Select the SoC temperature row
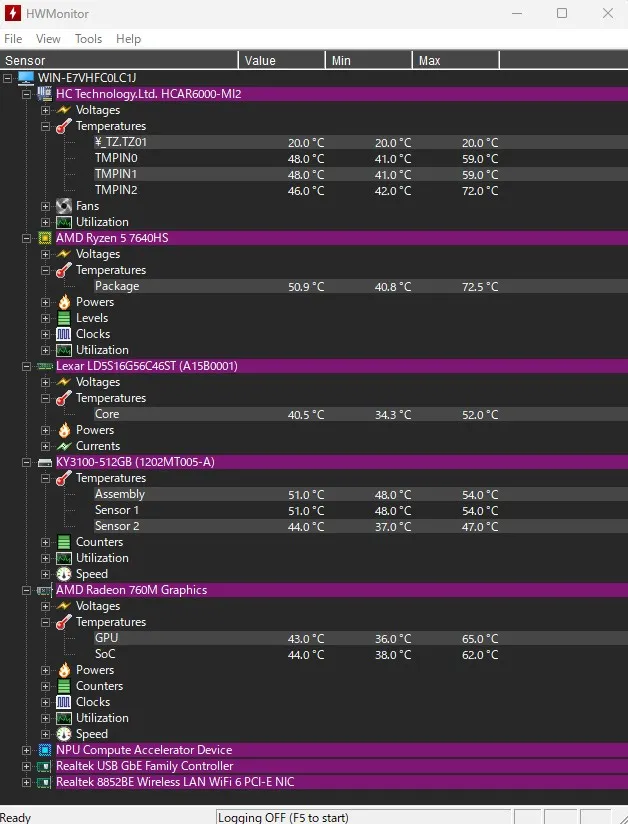 (361, 654)
